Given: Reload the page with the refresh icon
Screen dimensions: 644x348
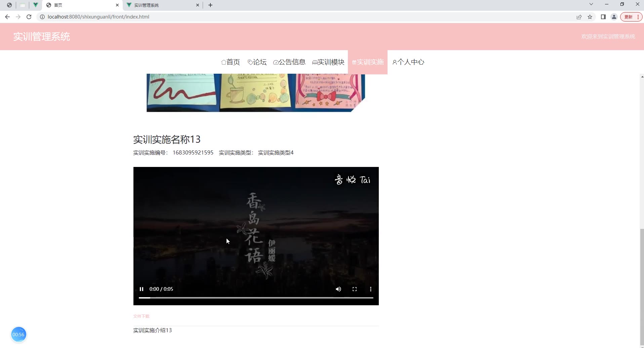Looking at the screenshot, I should click(x=29, y=17).
